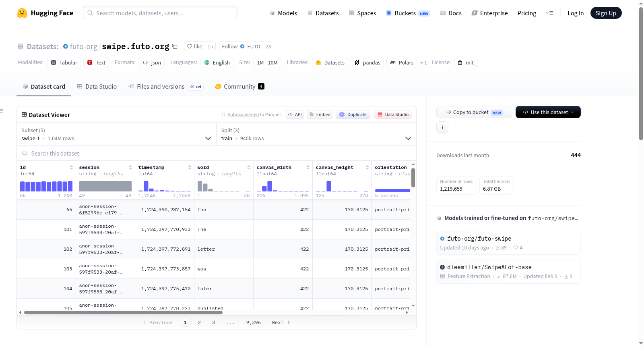Viewport: 644px width, 347px height.
Task: Click the page vertical scrollbar thumb
Action: tap(641, 73)
